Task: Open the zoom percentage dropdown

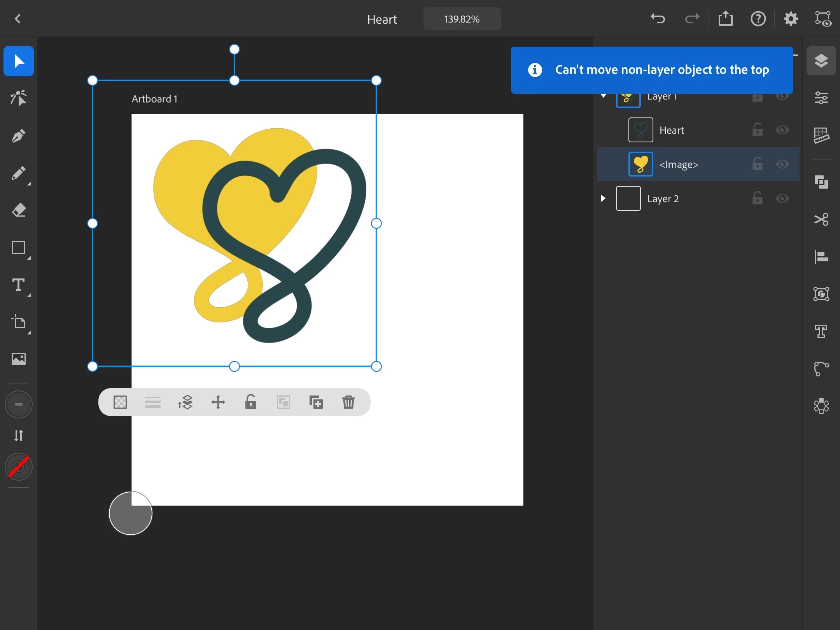Action: [462, 19]
